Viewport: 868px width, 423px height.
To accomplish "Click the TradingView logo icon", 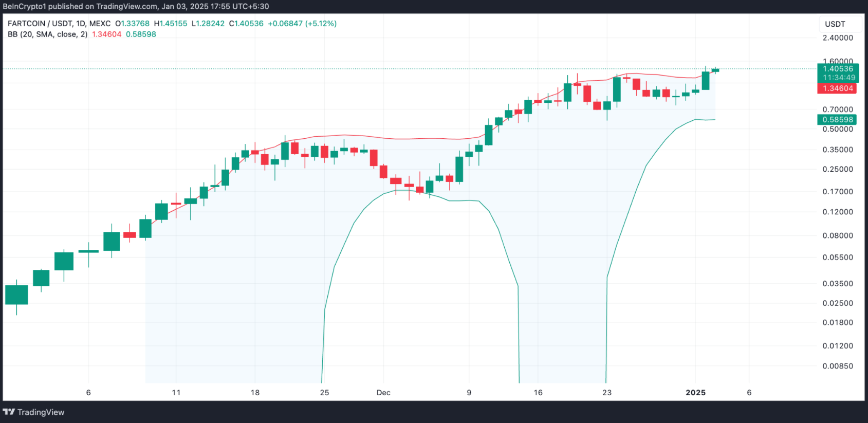I will point(9,412).
